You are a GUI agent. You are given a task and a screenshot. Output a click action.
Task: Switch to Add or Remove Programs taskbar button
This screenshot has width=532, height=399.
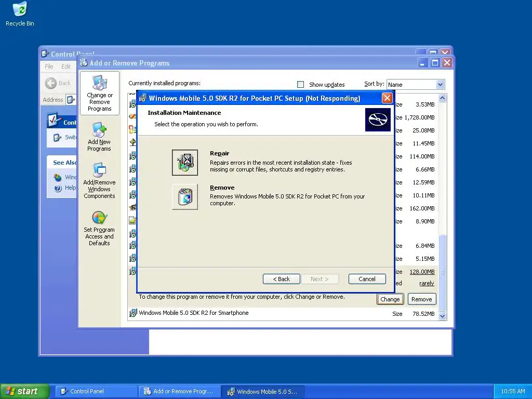click(179, 391)
